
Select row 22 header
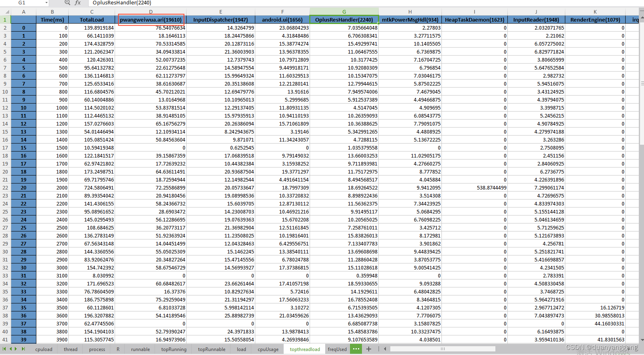5,187
